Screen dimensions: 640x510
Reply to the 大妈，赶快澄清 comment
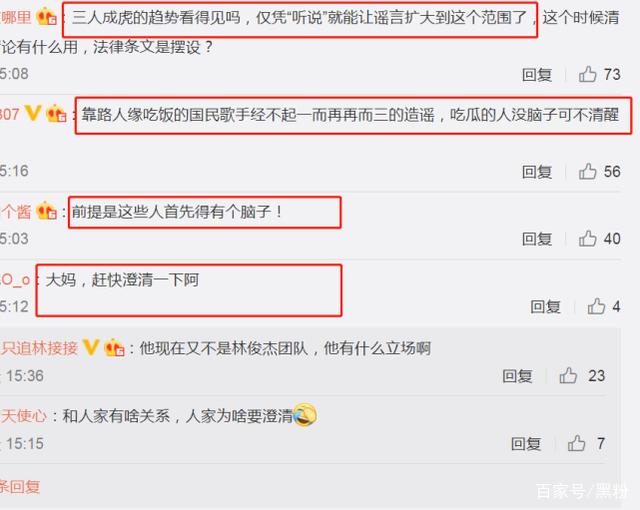pyautogui.click(x=545, y=306)
